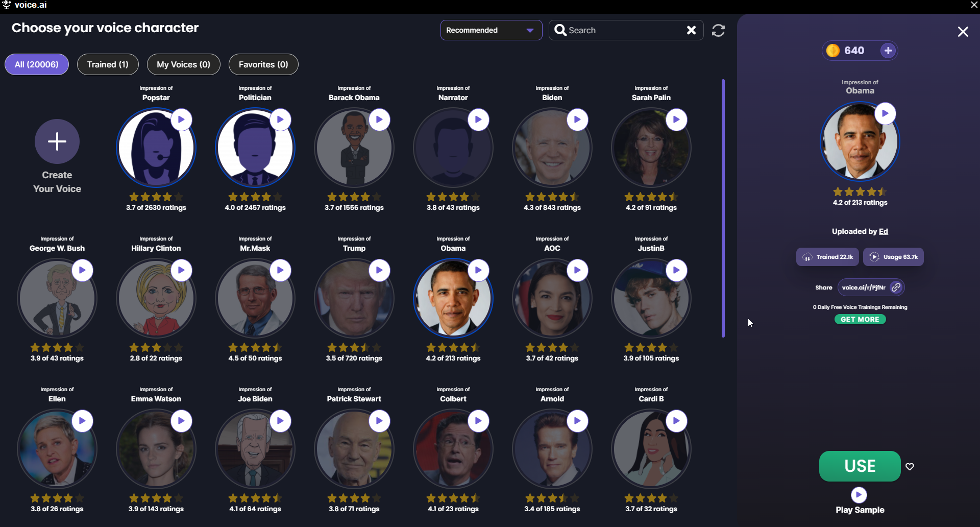Image resolution: width=980 pixels, height=527 pixels.
Task: Play the Colbert voice preview
Action: click(x=478, y=421)
